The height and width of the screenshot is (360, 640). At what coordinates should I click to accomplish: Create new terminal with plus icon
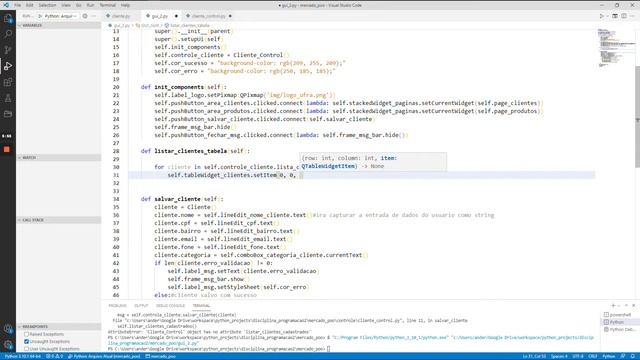click(x=613, y=305)
